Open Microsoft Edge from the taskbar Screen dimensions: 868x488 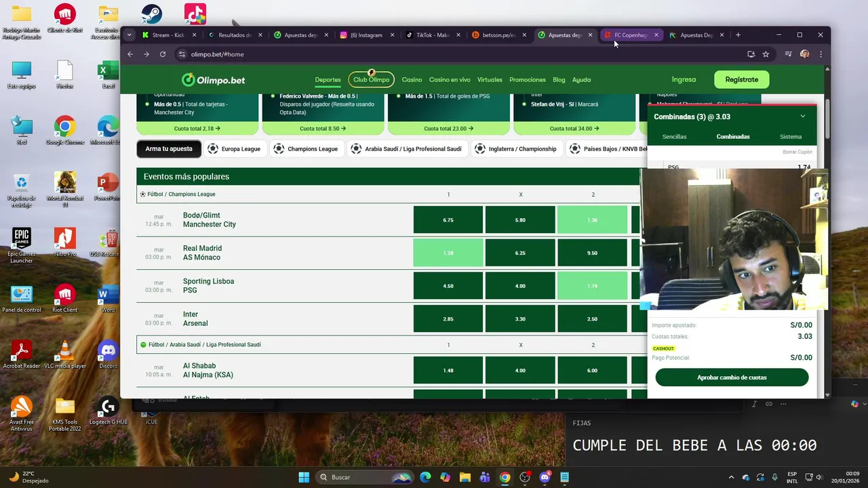coord(425,477)
